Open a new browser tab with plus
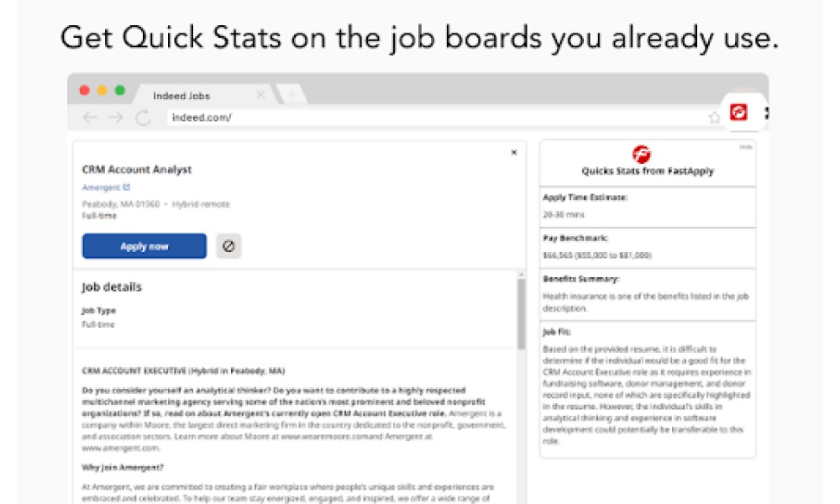840x504 pixels. click(x=292, y=95)
